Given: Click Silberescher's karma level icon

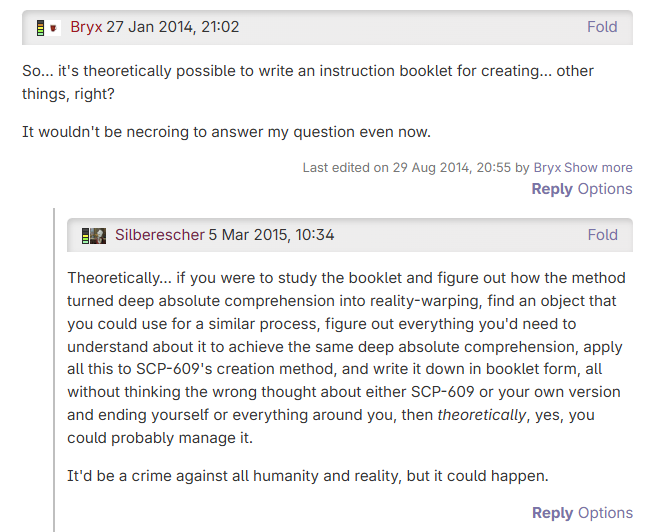Looking at the screenshot, I should 85,236.
